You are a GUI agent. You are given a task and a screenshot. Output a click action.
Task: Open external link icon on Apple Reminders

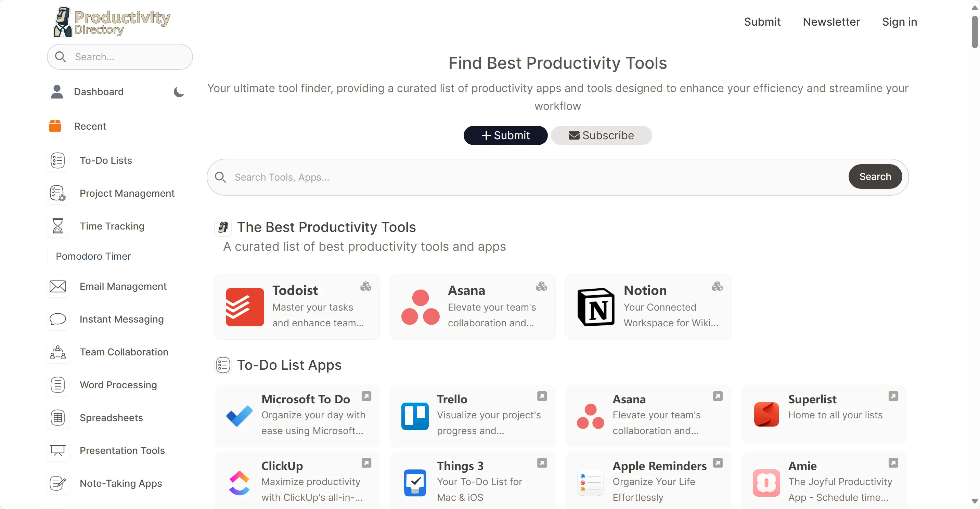click(x=718, y=463)
